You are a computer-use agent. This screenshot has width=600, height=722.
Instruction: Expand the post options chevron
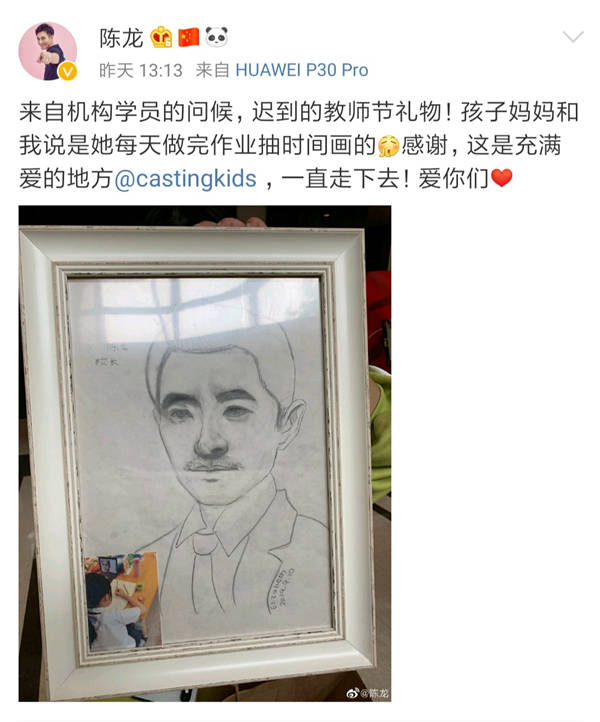(x=573, y=37)
